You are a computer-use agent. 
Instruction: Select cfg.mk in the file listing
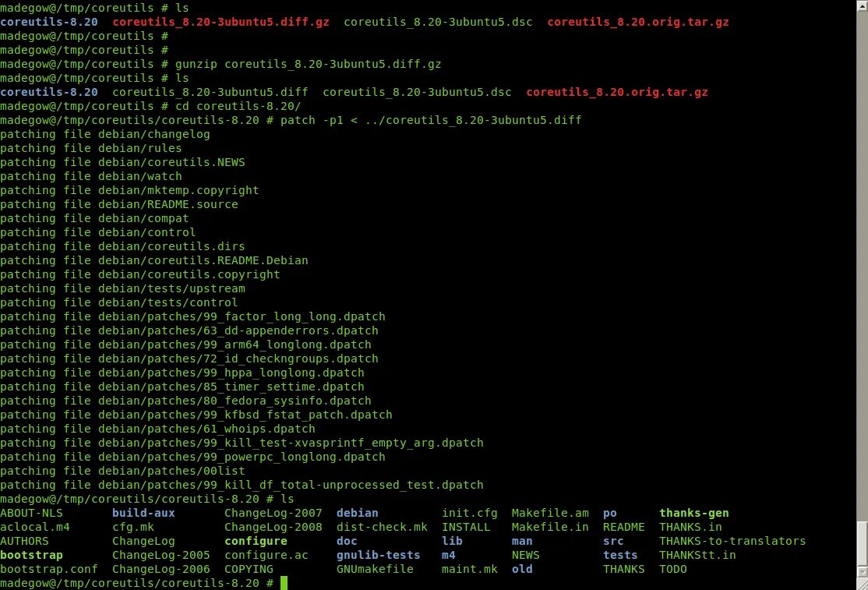[x=133, y=527]
